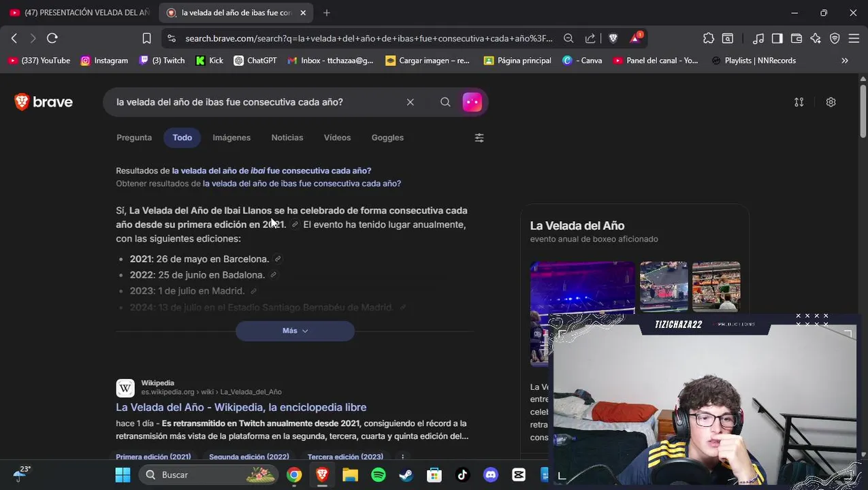This screenshot has height=490, width=868.
Task: Bookmark this page with the bookmark icon
Action: 146,38
